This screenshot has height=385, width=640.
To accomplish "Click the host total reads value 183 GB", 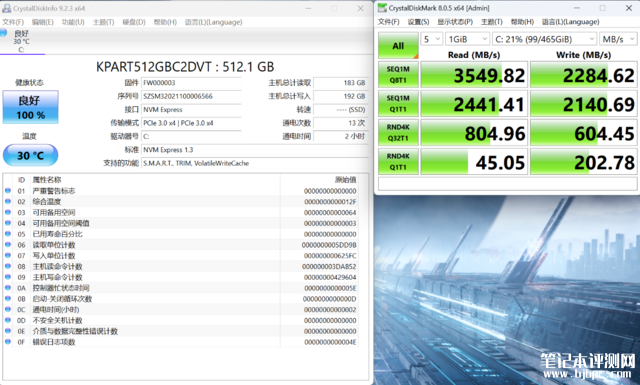I will (x=340, y=83).
